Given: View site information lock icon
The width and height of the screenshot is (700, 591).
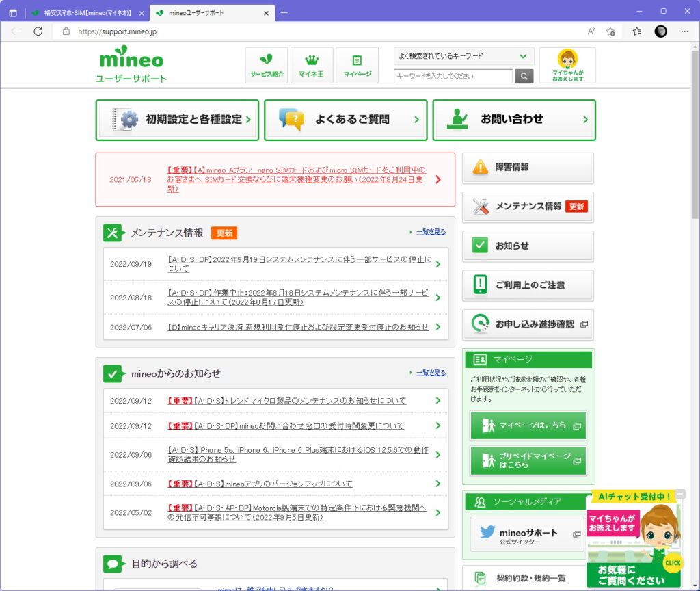Looking at the screenshot, I should coord(66,31).
